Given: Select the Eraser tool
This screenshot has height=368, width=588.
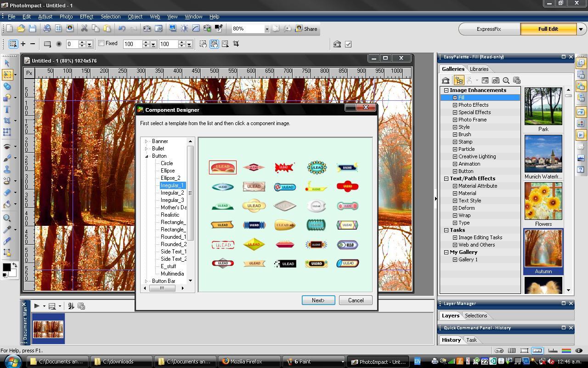Looking at the screenshot, I should [7, 193].
